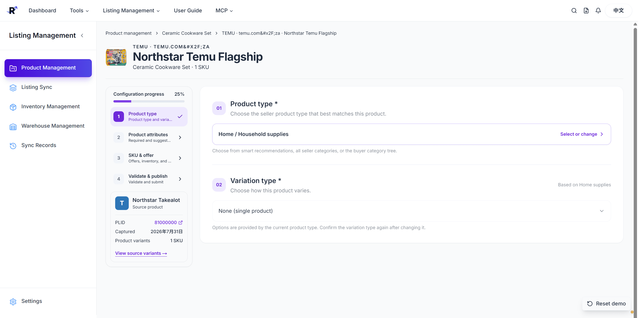Click the download file icon
Viewport: 644px width, 318px height.
point(586,11)
